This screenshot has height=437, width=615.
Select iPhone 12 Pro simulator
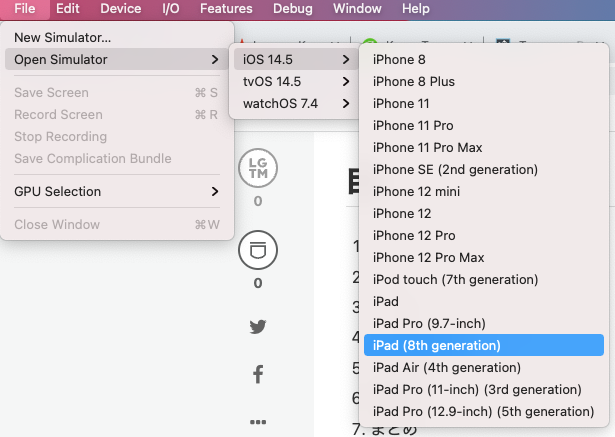click(484, 235)
